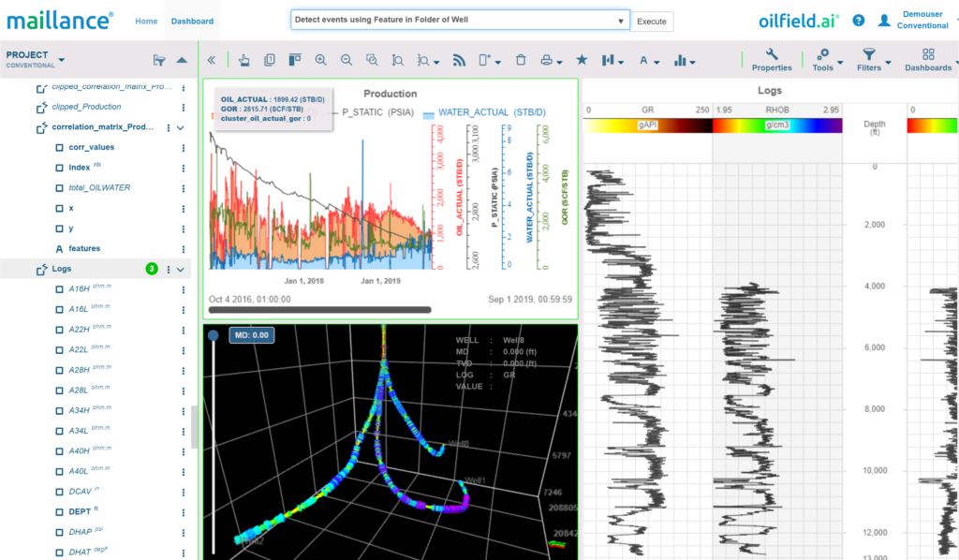Collapse the project panel with up arrow
Image resolution: width=959 pixels, height=560 pixels.
coord(182,60)
